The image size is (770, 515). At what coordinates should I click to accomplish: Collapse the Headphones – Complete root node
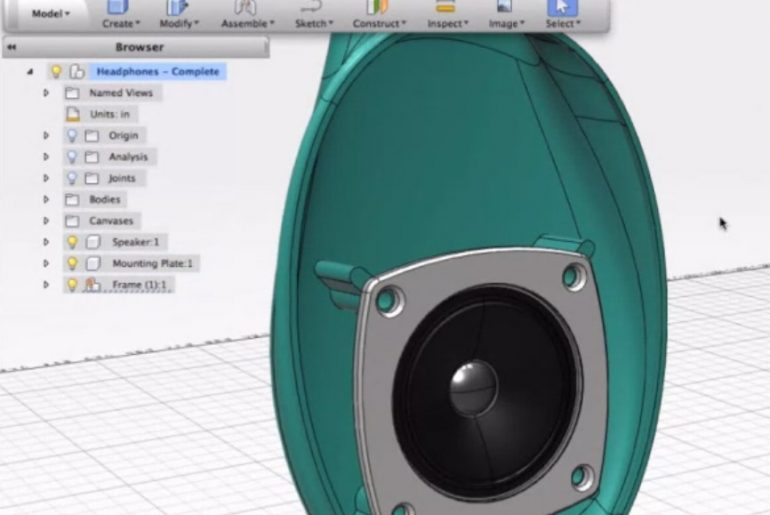coord(30,72)
